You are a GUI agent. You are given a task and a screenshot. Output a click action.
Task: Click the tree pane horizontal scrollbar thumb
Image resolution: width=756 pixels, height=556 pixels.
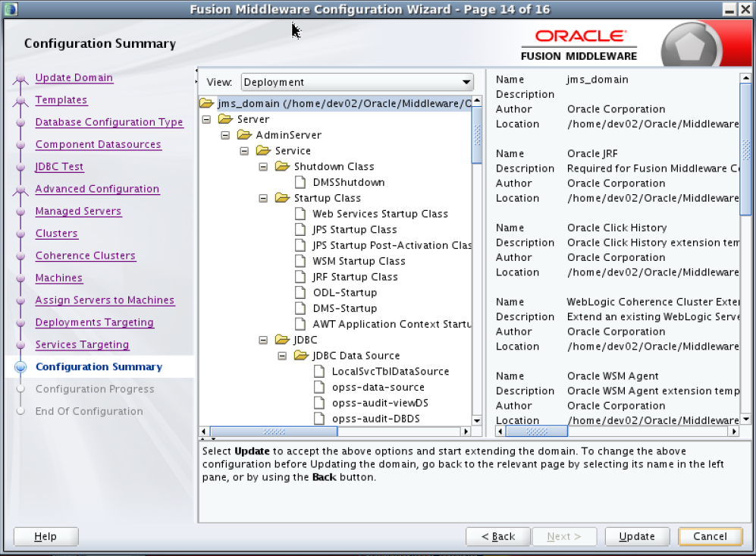pos(274,431)
